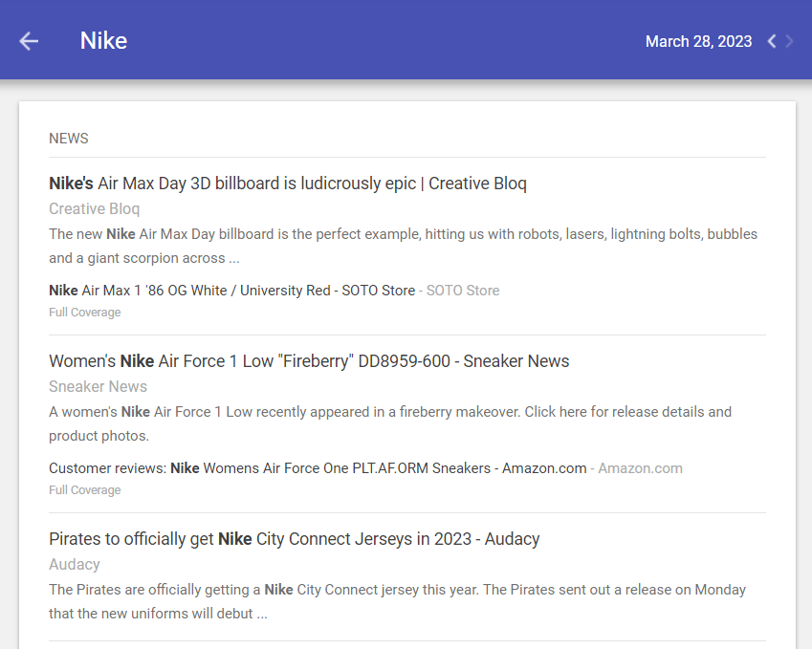Go to next day with right chevron

click(789, 41)
